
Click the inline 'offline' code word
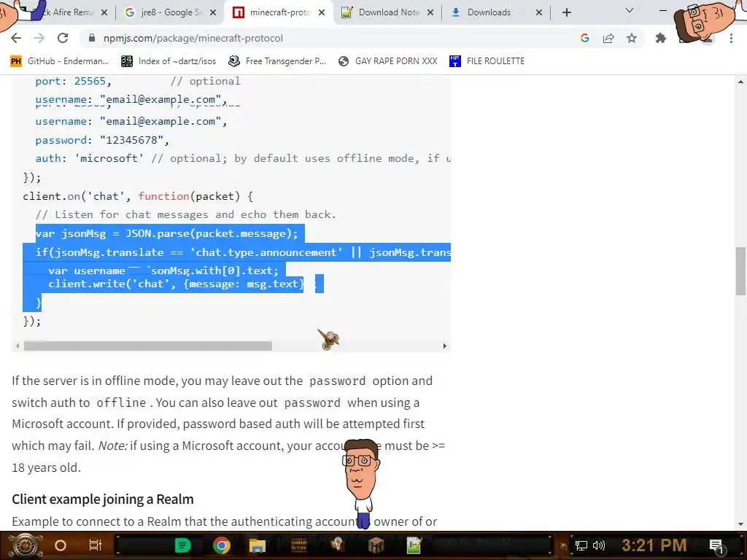pyautogui.click(x=121, y=402)
